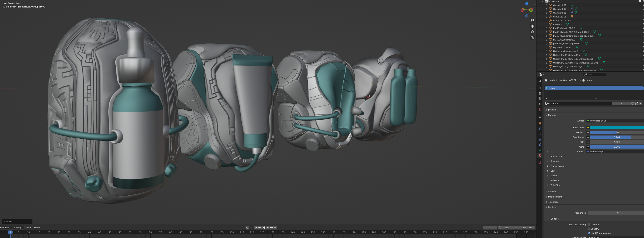The image size is (644, 238).
Task: Click the Base Color teal swatch
Action: 616,128
